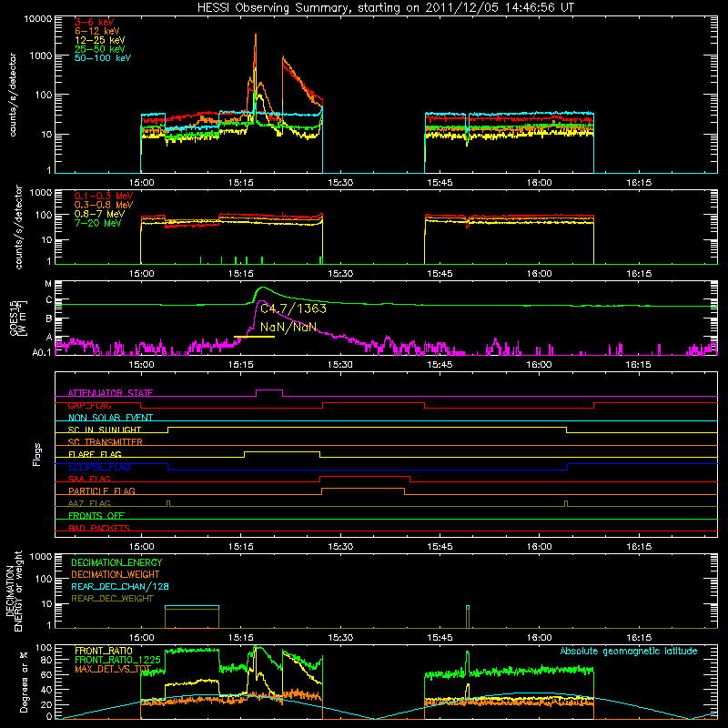Screen dimensions: 728x728
Task: Click the "Absolute geomagnetic latitude" label
Action: 629,652
